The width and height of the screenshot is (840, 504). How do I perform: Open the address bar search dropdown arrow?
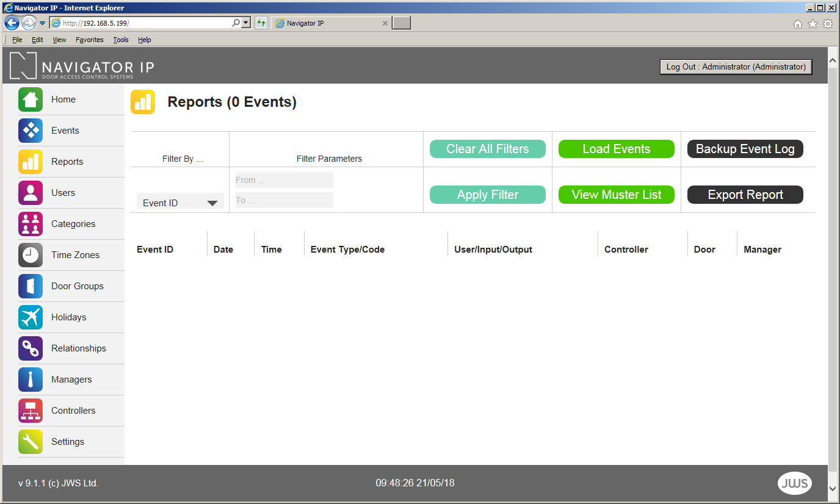click(246, 23)
